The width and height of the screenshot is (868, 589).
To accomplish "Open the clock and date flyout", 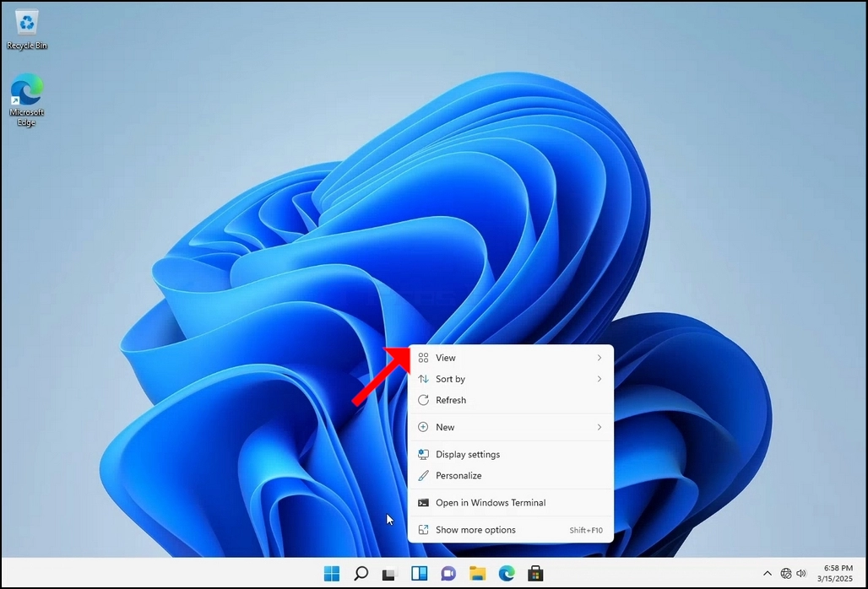I will [x=835, y=574].
